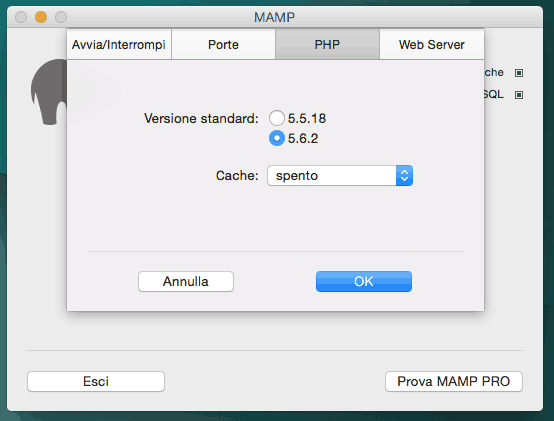Screen dimensions: 554x421
Task: Close the MAMP window
Action: click(x=21, y=17)
